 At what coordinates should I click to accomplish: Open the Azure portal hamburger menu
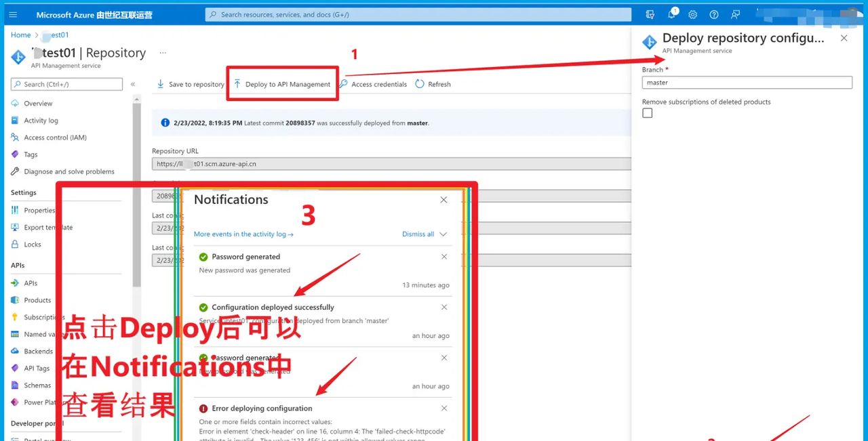[x=13, y=14]
